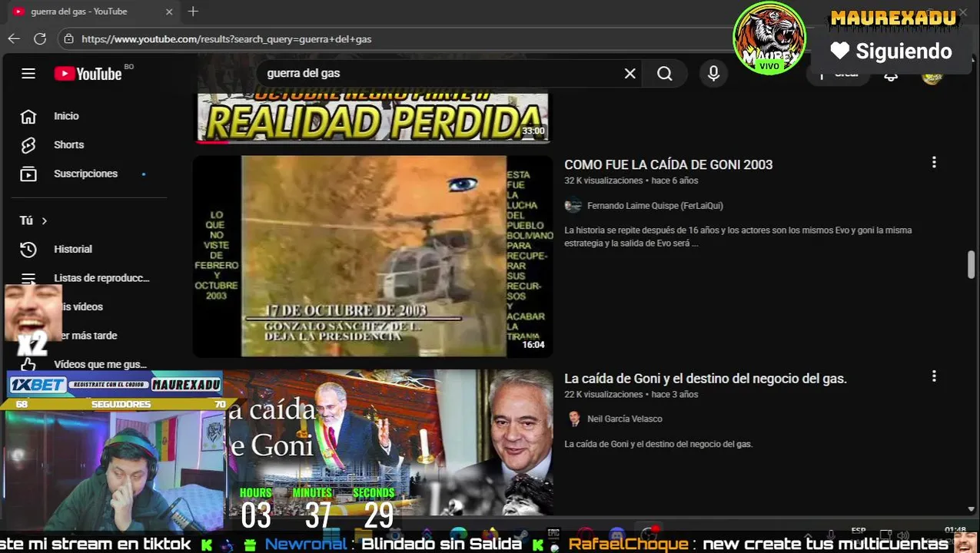Click Fernando Laime Quispe channel avatar
Screen dimensions: 980x553
573,206
